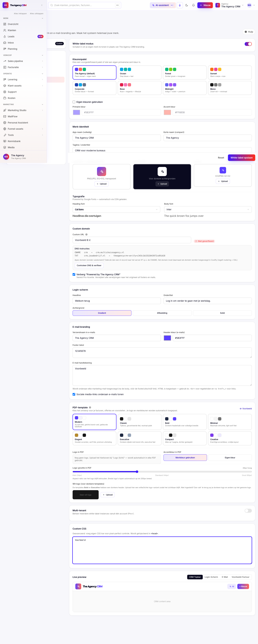This screenshot has height=644, width=258.
Task: Select Afbeelding login background option
Action: [x=162, y=313]
